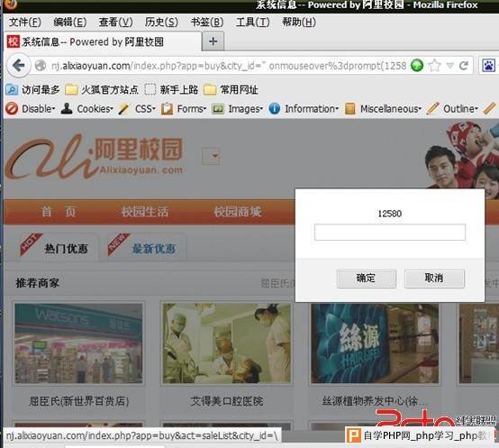Open the Information dropdown menu
Screen dimensions: 499x448
click(x=304, y=109)
